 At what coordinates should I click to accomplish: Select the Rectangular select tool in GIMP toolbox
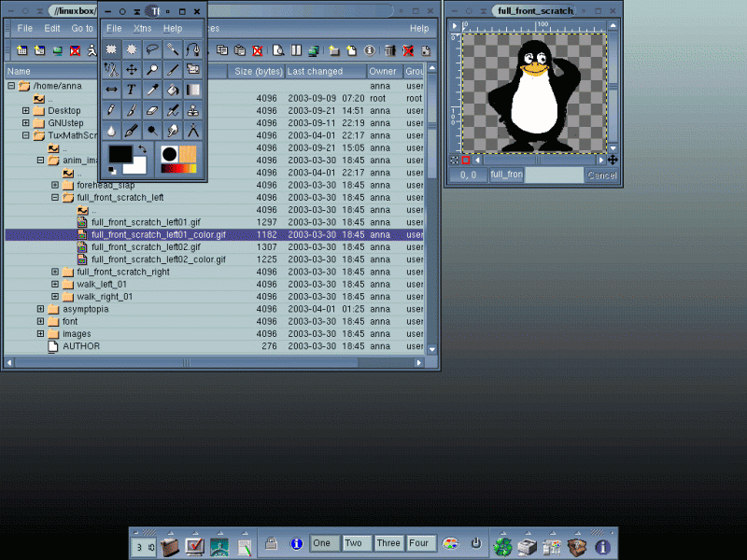[x=111, y=49]
